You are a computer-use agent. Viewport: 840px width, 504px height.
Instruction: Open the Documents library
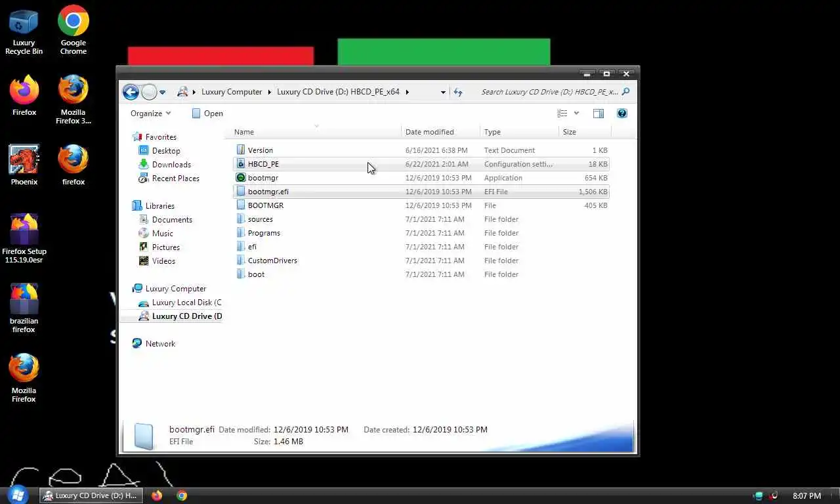172,220
